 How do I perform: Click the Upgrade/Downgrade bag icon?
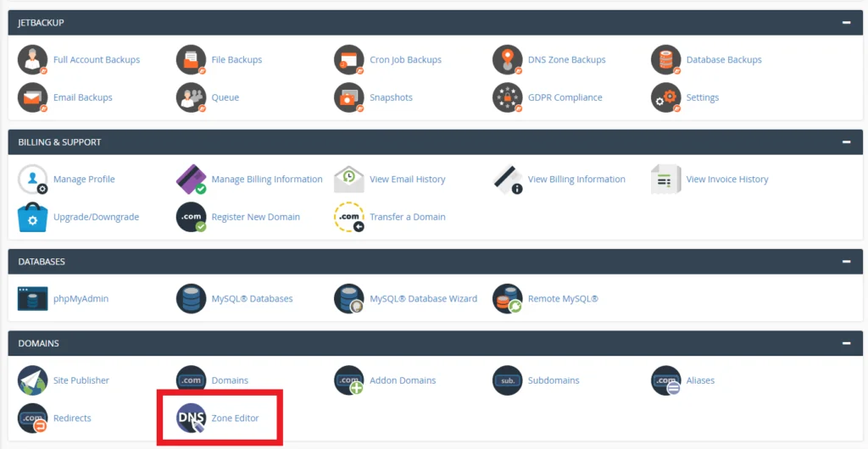click(33, 217)
